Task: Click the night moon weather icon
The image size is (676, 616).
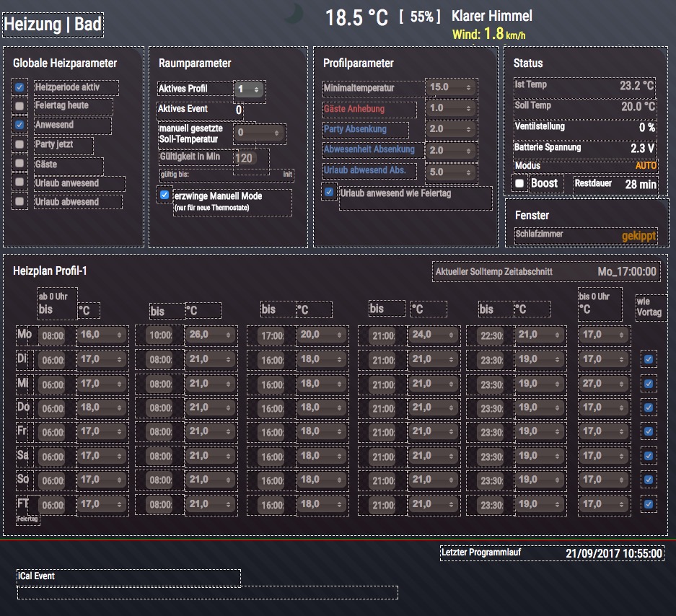Action: 294,13
